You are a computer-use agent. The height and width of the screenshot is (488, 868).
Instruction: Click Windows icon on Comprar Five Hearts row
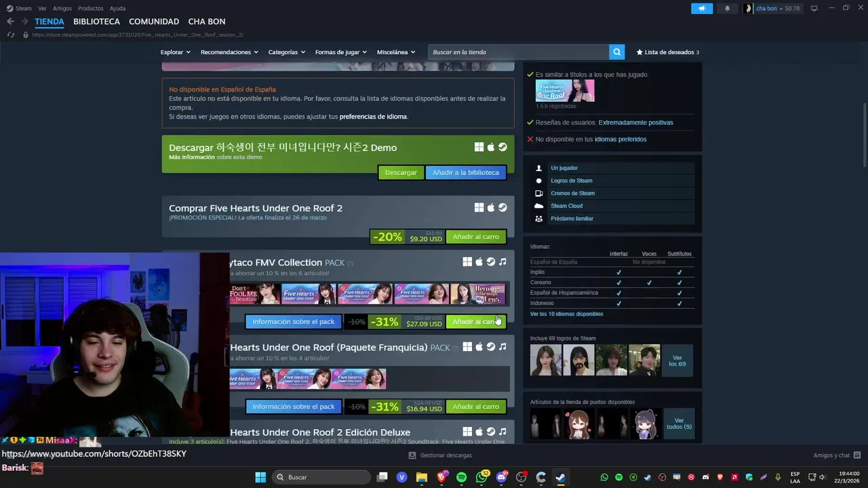479,207
